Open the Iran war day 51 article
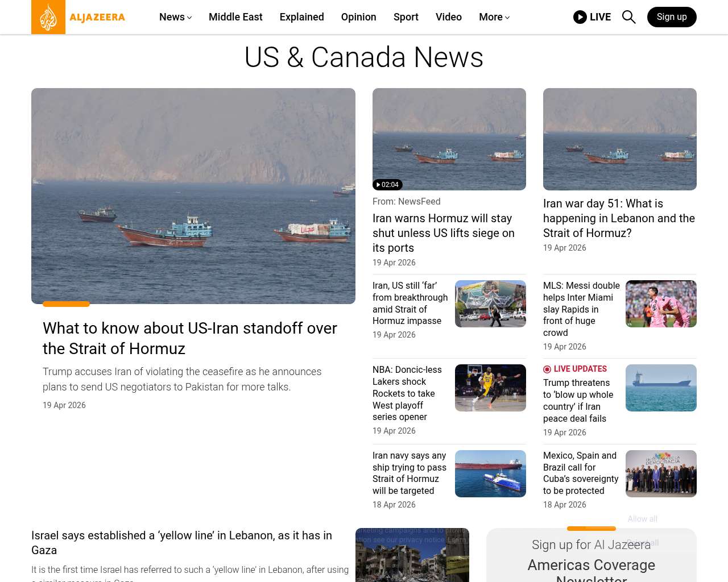 point(619,218)
